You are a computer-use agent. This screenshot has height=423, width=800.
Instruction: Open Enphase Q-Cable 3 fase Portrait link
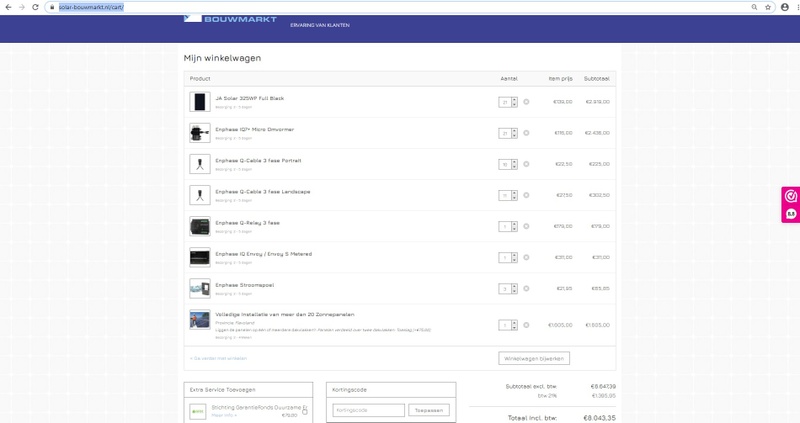pos(258,160)
